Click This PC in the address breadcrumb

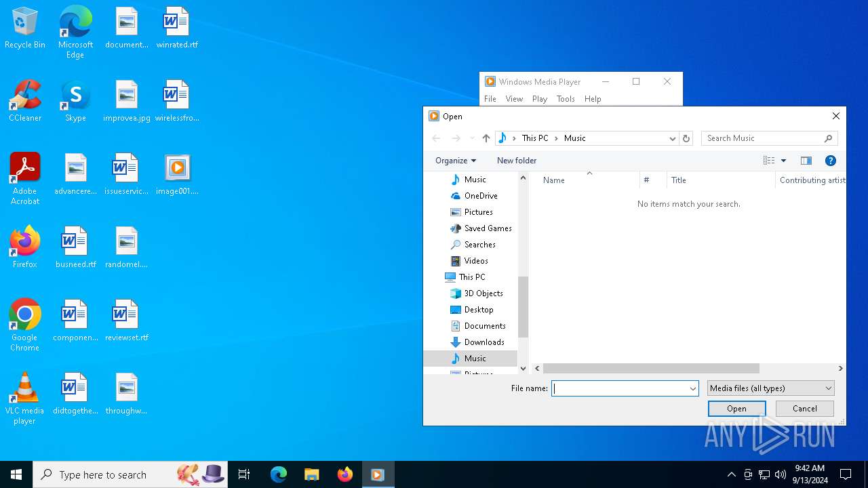535,138
